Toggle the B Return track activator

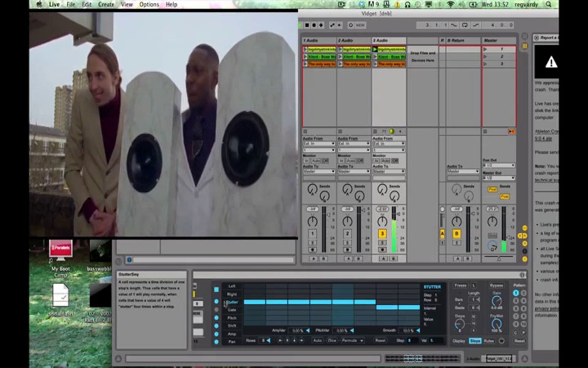pos(457,234)
